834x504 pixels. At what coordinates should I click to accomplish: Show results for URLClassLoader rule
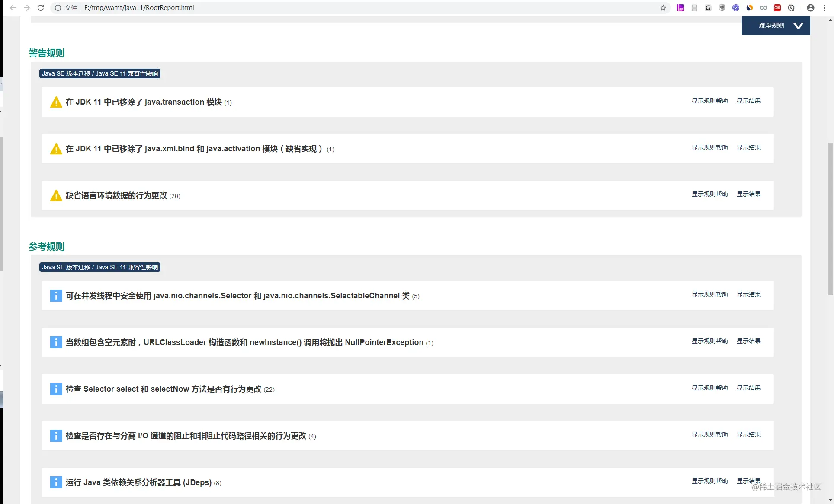pyautogui.click(x=749, y=341)
